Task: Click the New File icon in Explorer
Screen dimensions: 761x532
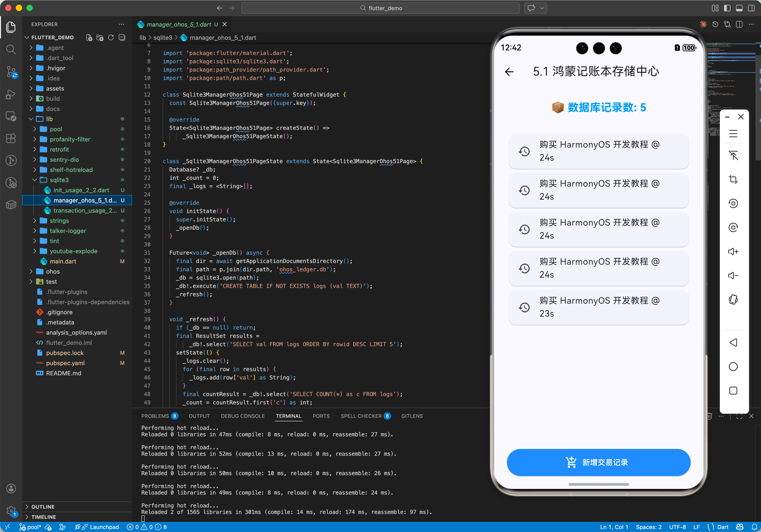Action: click(89, 37)
